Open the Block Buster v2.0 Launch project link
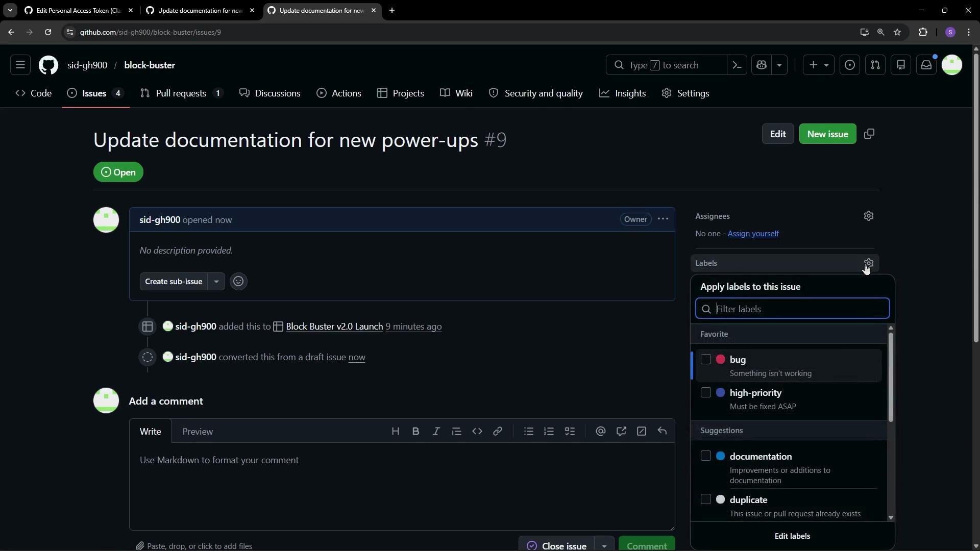This screenshot has width=980, height=551. 334,327
